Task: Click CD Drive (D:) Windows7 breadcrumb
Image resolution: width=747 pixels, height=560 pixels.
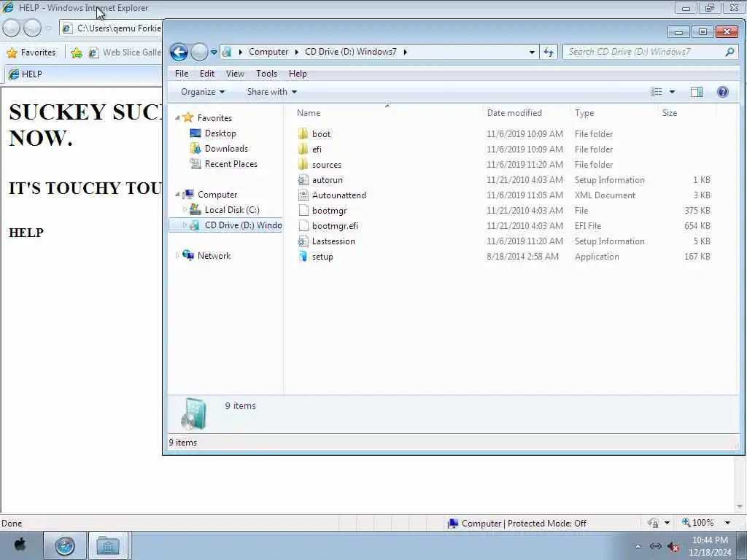Action: pyautogui.click(x=351, y=52)
